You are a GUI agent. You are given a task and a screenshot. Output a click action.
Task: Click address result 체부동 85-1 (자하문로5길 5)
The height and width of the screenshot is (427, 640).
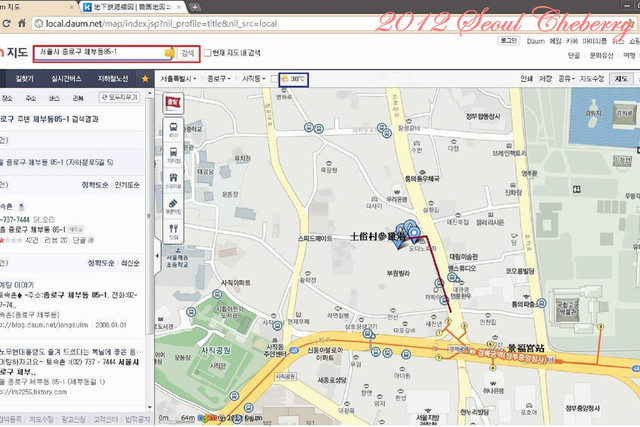[x=57, y=162]
